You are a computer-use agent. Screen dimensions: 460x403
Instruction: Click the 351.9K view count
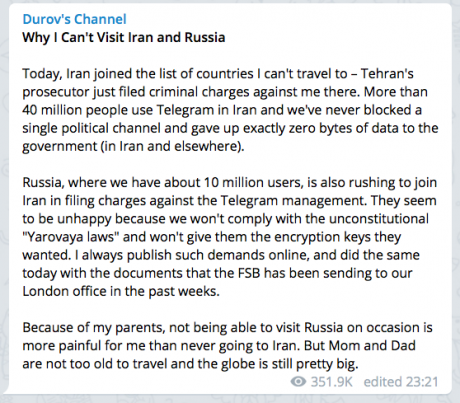coord(331,382)
